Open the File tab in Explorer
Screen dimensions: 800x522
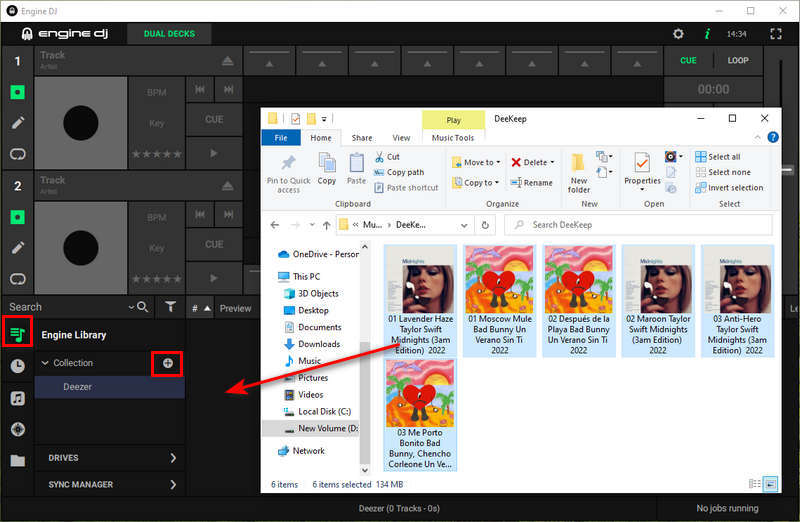(x=281, y=138)
